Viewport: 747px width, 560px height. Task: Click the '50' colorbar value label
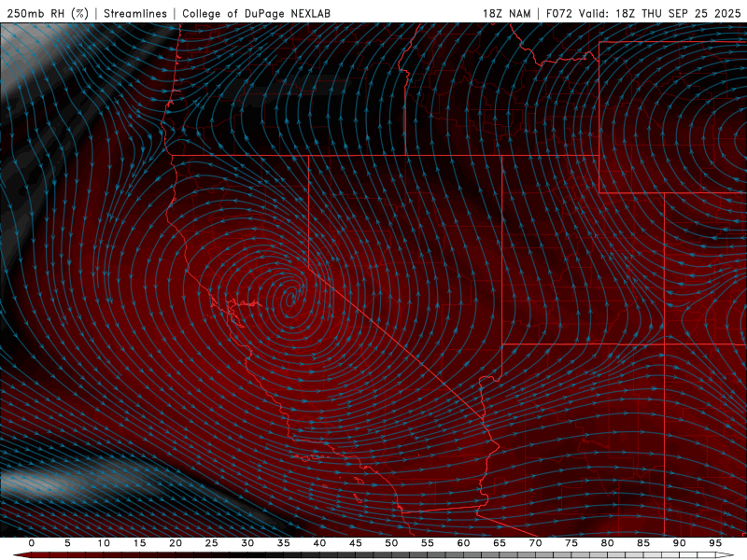click(x=391, y=543)
